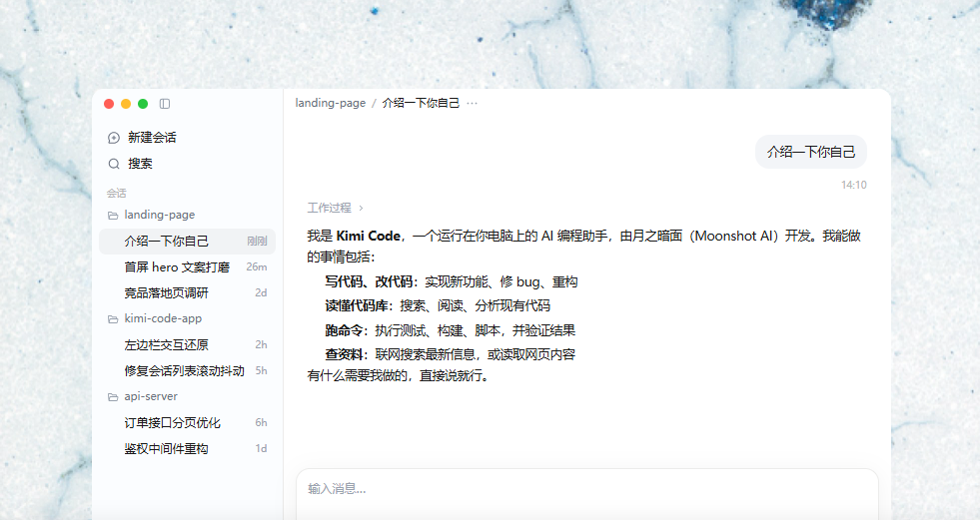This screenshot has height=520, width=980.
Task: Click the api-server folder icon
Action: coord(113,397)
